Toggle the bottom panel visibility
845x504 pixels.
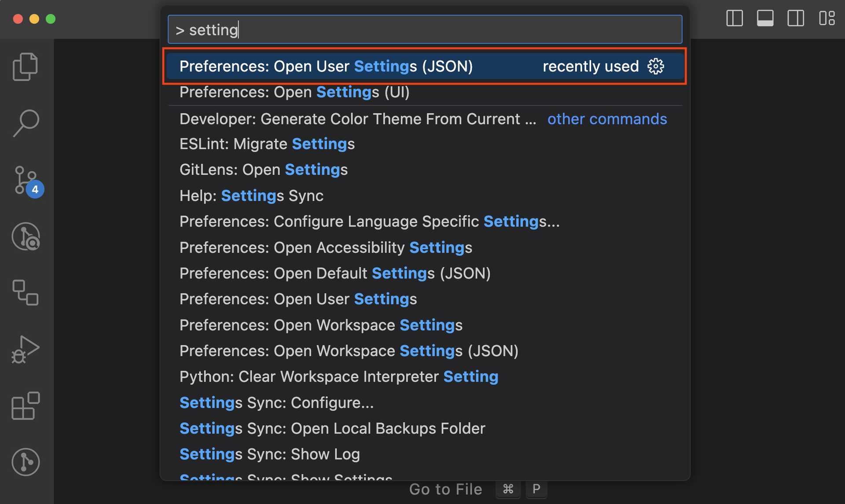pos(765,18)
